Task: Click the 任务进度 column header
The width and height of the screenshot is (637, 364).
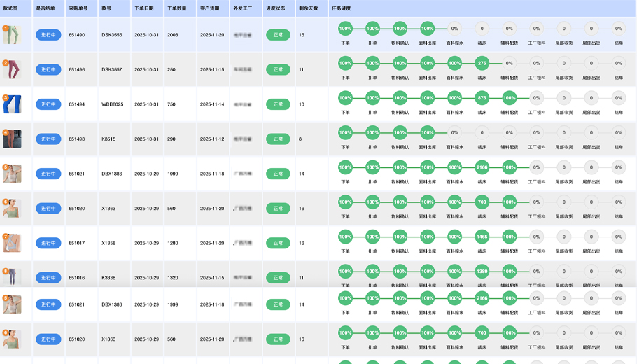Action: point(341,8)
